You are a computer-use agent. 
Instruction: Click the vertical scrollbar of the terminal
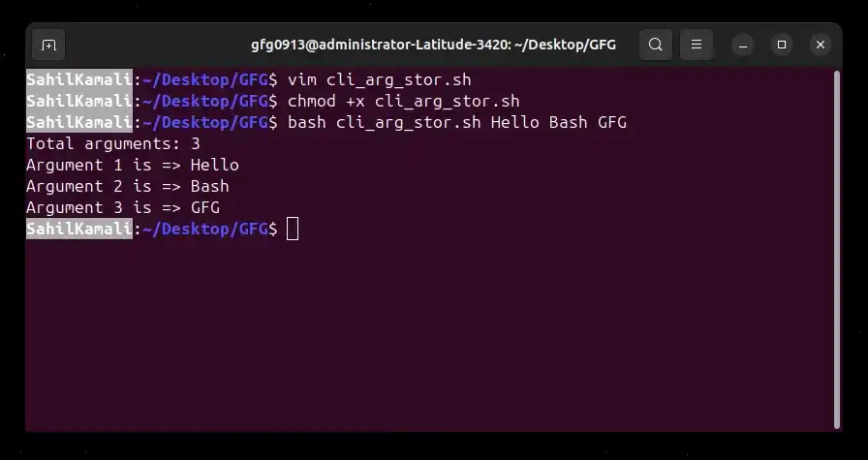click(x=836, y=249)
